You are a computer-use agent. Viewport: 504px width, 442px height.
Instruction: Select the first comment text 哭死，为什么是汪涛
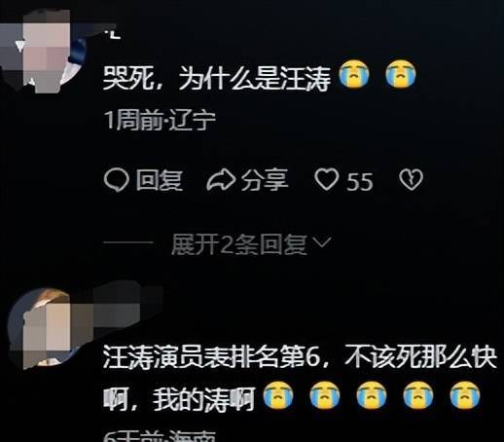(217, 78)
